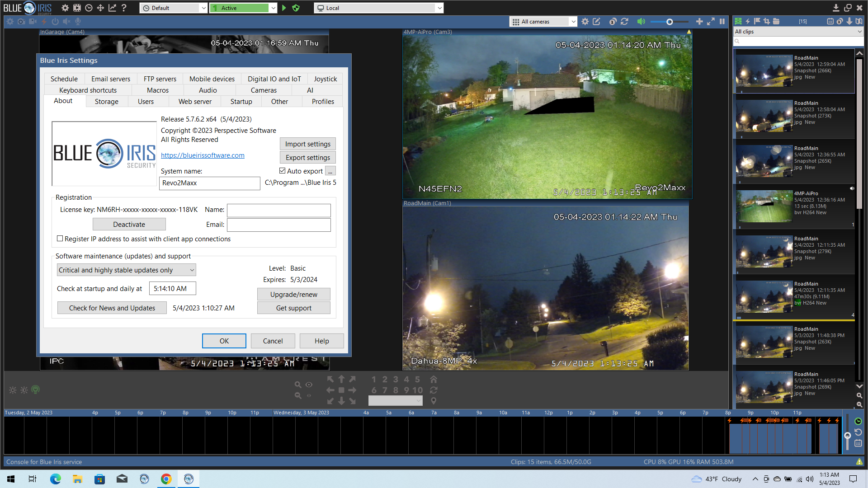The image size is (868, 488).
Task: Add a camera with the plus icon
Action: pos(699,21)
